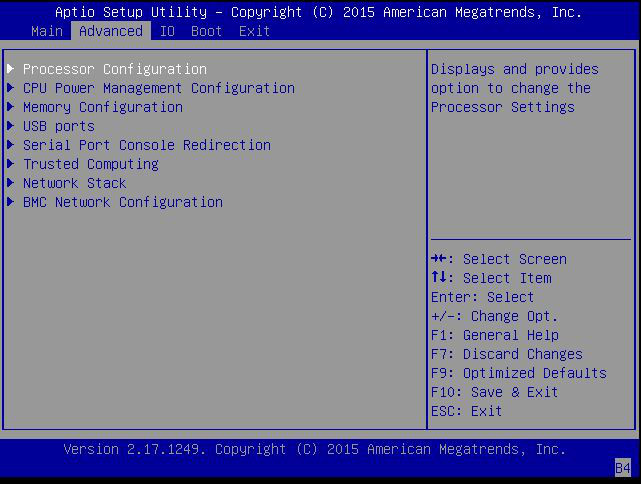Click the arrow beside Serial Port Console Redirection
The height and width of the screenshot is (484, 641).
(11, 145)
